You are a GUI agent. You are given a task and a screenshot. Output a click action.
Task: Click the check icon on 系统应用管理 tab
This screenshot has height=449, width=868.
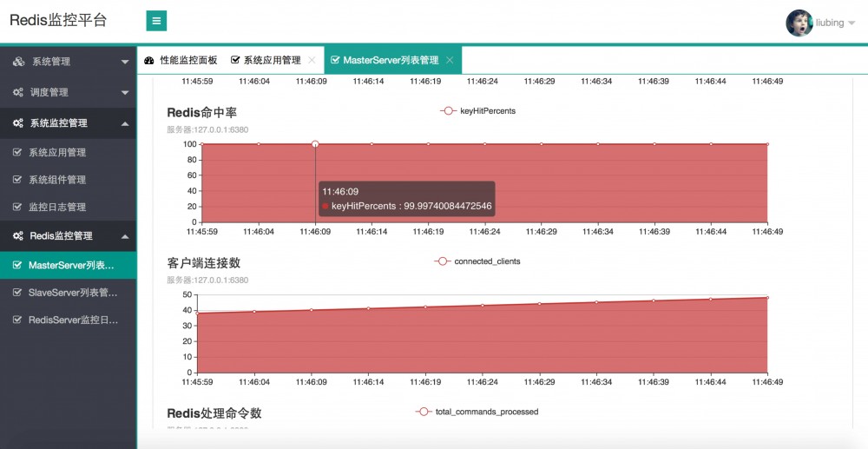(x=235, y=60)
